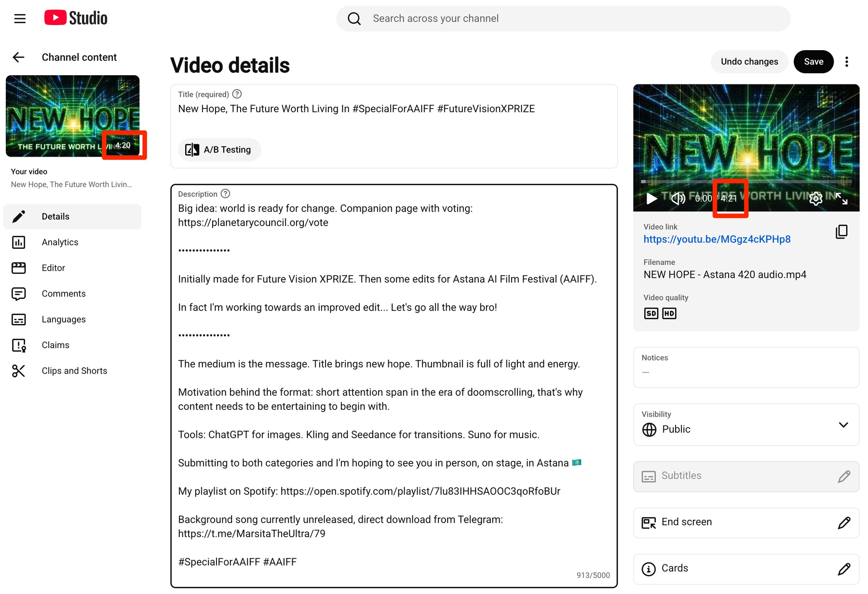Open the Languages sidebar item
868x594 pixels.
[72, 319]
